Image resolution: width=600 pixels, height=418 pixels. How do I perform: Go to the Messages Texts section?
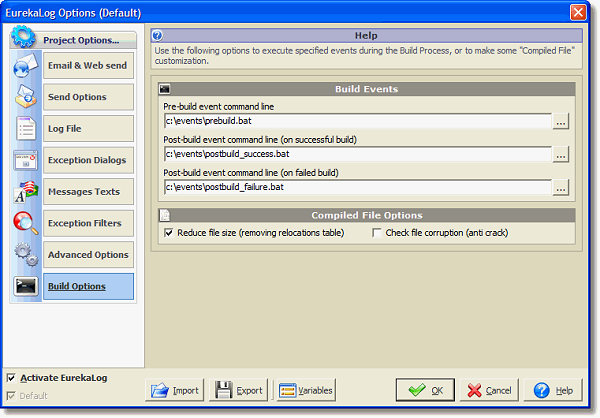point(88,191)
